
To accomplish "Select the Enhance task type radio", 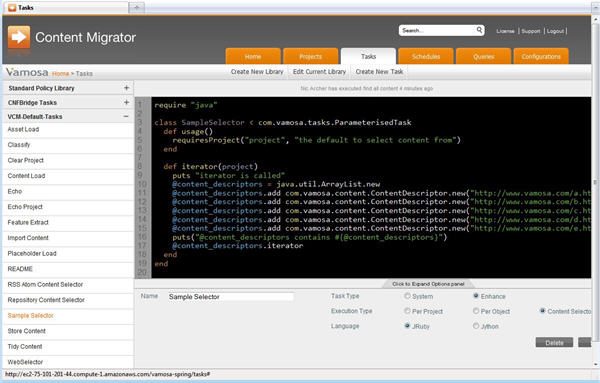I will 476,296.
